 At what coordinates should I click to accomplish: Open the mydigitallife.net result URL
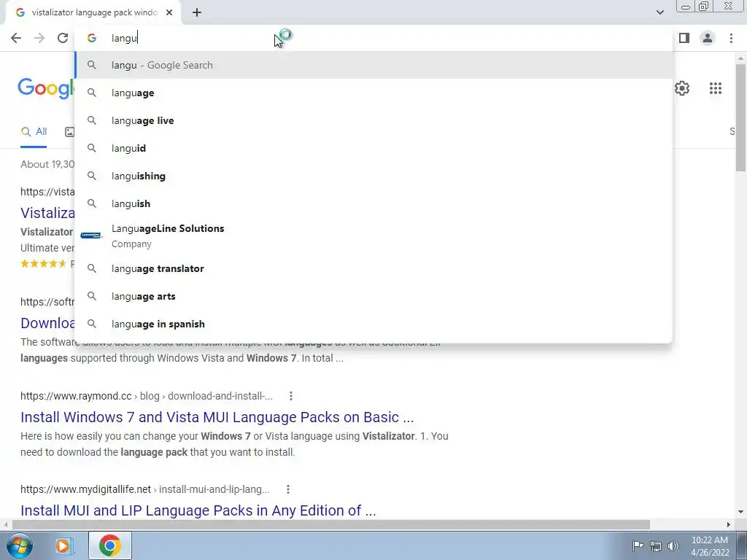click(x=145, y=489)
